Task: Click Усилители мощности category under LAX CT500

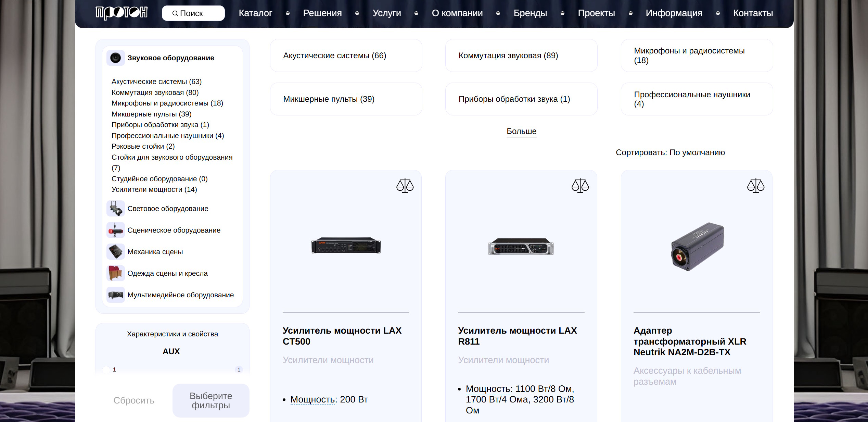Action: coord(328,360)
